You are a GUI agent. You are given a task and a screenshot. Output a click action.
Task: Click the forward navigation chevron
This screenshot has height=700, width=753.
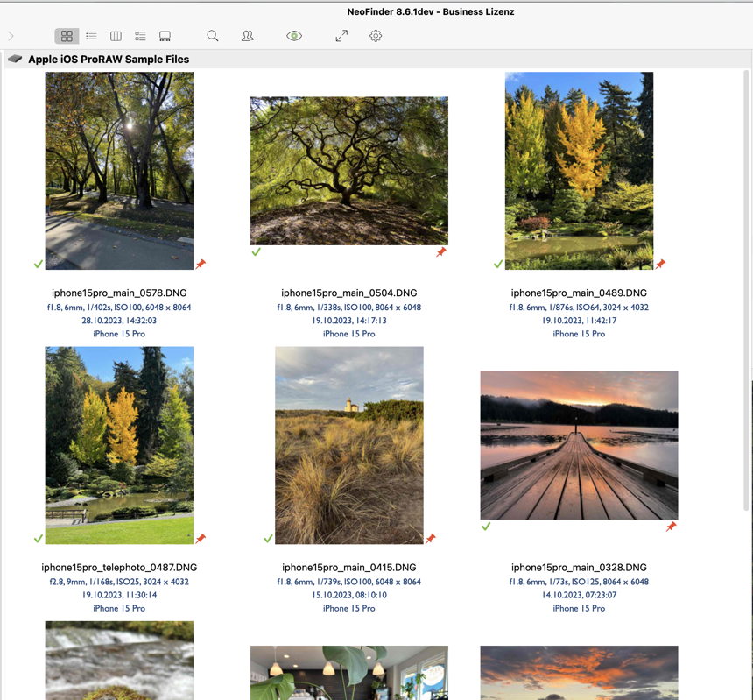pyautogui.click(x=11, y=36)
